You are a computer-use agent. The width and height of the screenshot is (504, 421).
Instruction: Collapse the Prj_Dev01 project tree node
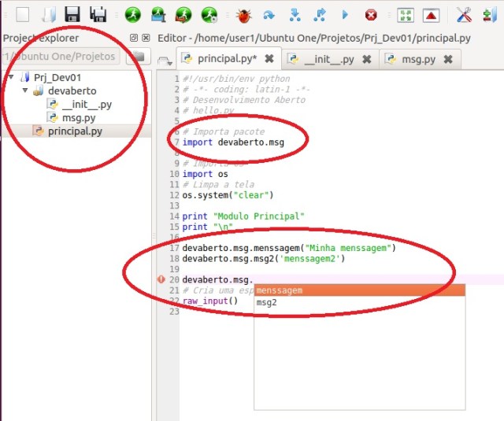[x=10, y=77]
